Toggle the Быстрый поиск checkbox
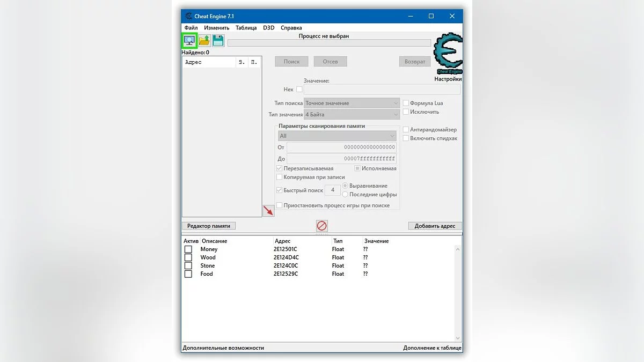644x362 pixels. tap(279, 190)
